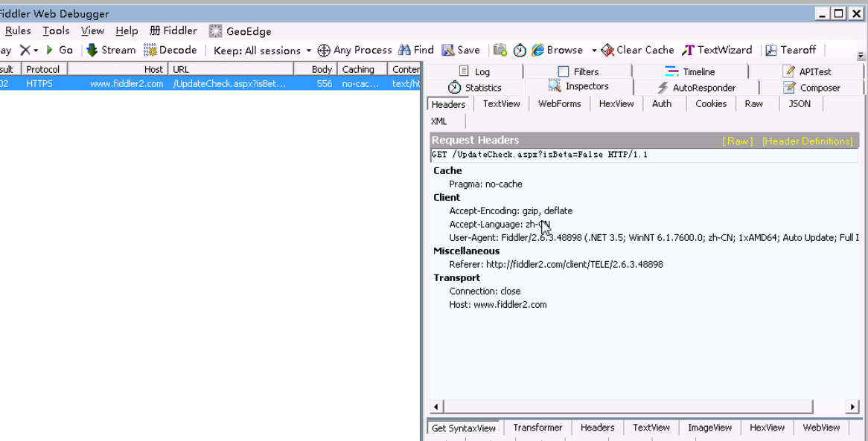This screenshot has width=868, height=441.
Task: Click the Decode toolbar icon
Action: [150, 50]
